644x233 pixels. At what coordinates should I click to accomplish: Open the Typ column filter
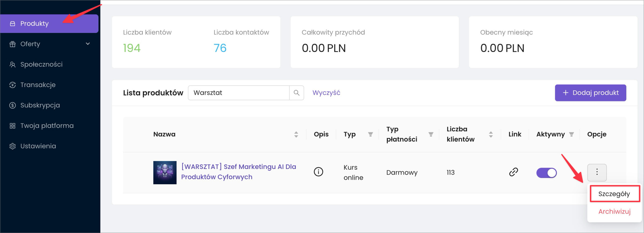click(370, 134)
